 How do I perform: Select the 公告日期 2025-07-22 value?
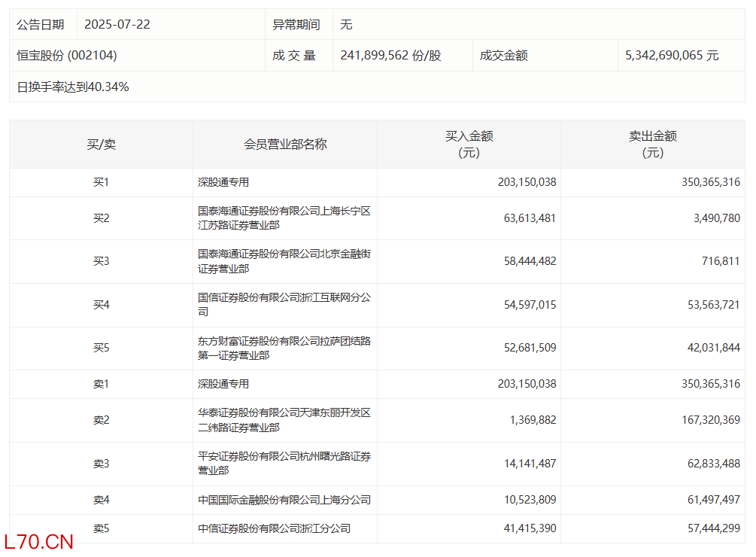coord(117,25)
